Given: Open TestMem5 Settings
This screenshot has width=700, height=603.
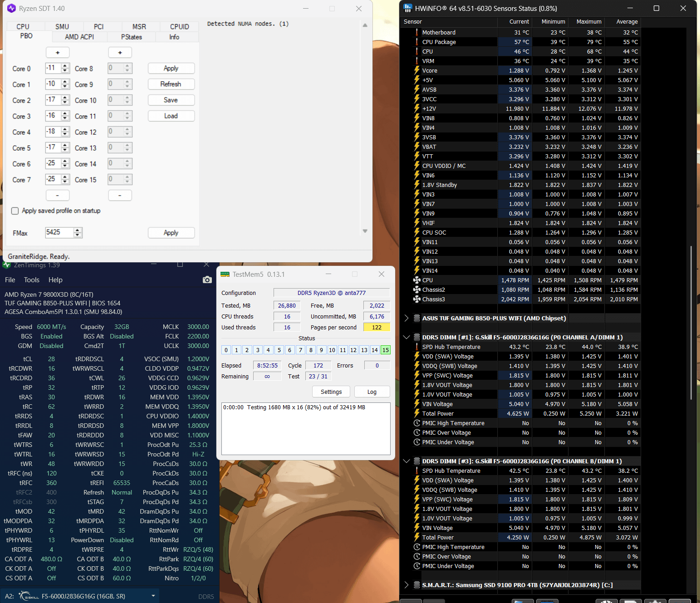Looking at the screenshot, I should 331,392.
